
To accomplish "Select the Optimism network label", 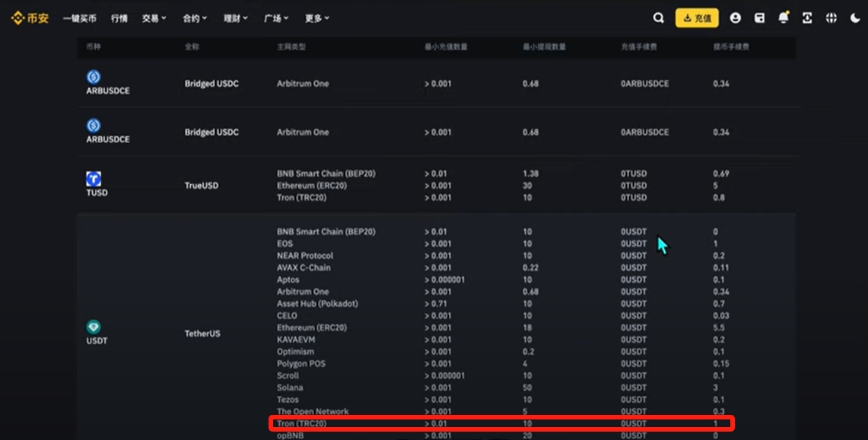I will pos(296,352).
